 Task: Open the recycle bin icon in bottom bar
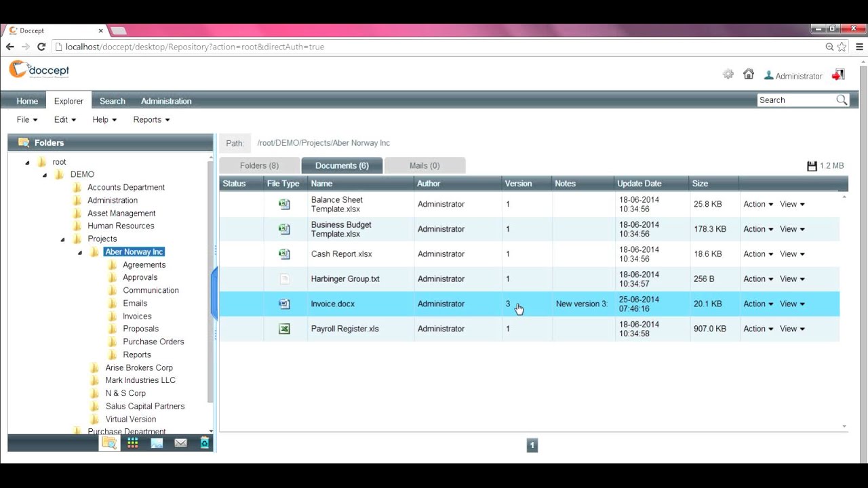(204, 443)
